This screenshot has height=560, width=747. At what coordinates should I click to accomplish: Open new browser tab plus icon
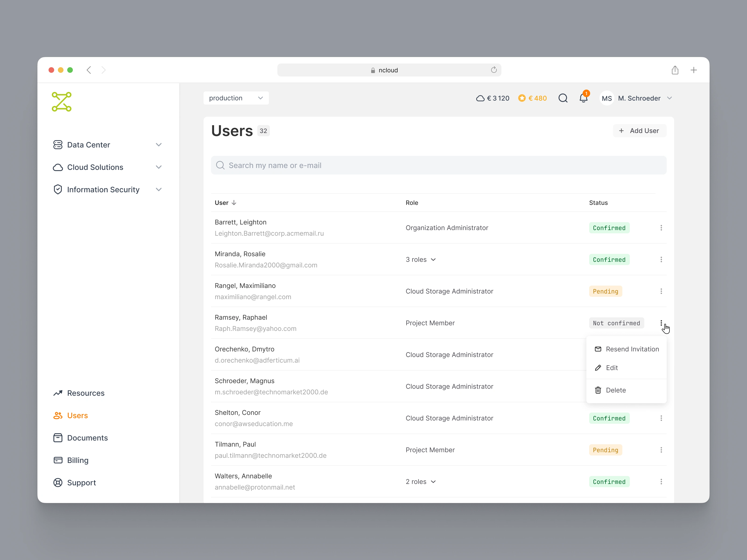pos(693,70)
